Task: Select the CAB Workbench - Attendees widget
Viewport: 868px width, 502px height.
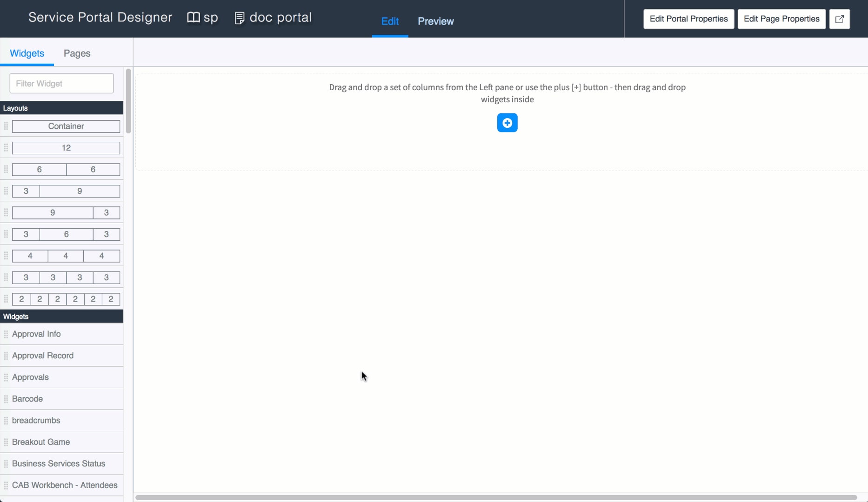Action: pyautogui.click(x=65, y=485)
